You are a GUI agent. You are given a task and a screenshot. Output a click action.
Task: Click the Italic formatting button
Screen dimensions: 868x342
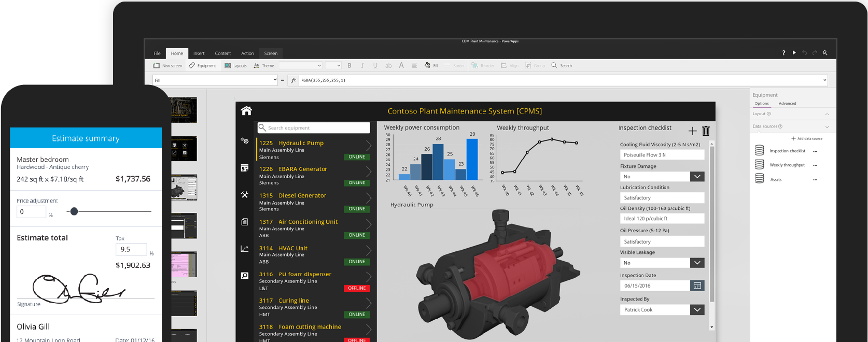[362, 66]
